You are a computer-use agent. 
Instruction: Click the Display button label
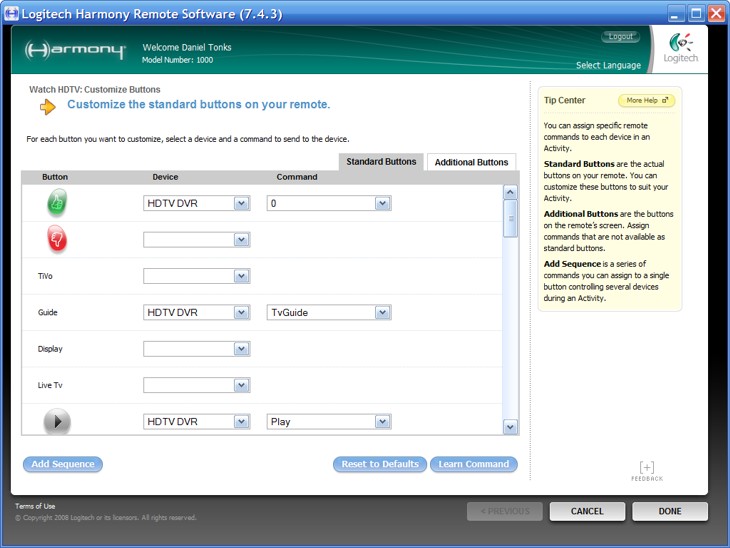pos(50,349)
